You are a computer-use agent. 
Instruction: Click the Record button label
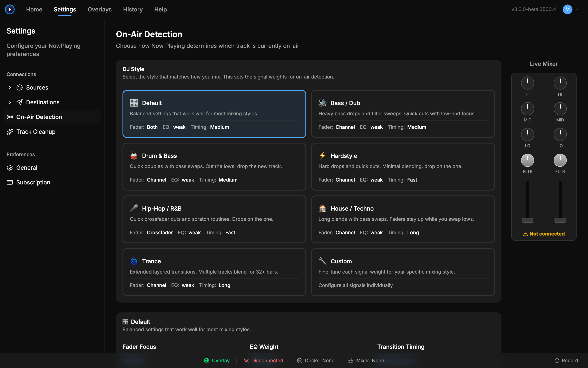coord(570,361)
